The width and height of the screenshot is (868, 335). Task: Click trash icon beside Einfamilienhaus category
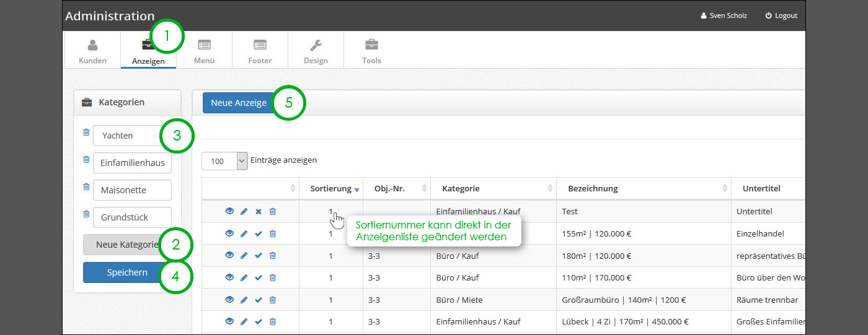[86, 160]
